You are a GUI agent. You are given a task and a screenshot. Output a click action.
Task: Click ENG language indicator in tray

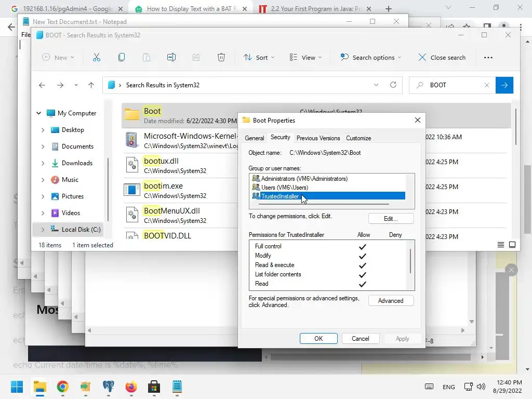click(448, 387)
